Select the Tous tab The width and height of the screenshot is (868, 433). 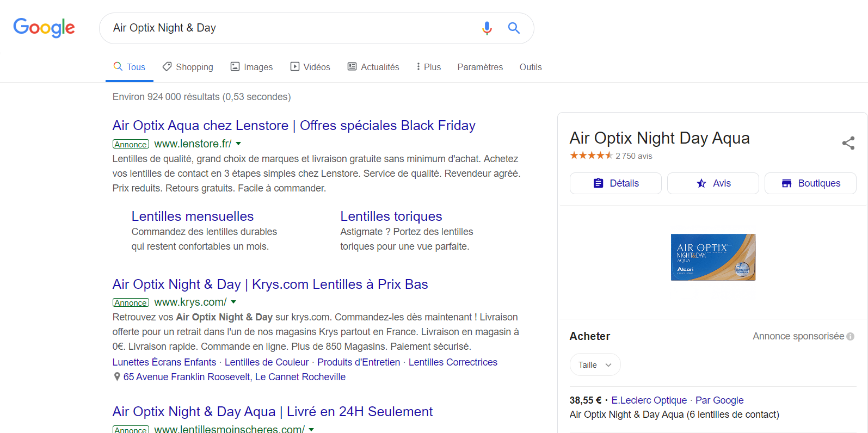(x=130, y=67)
